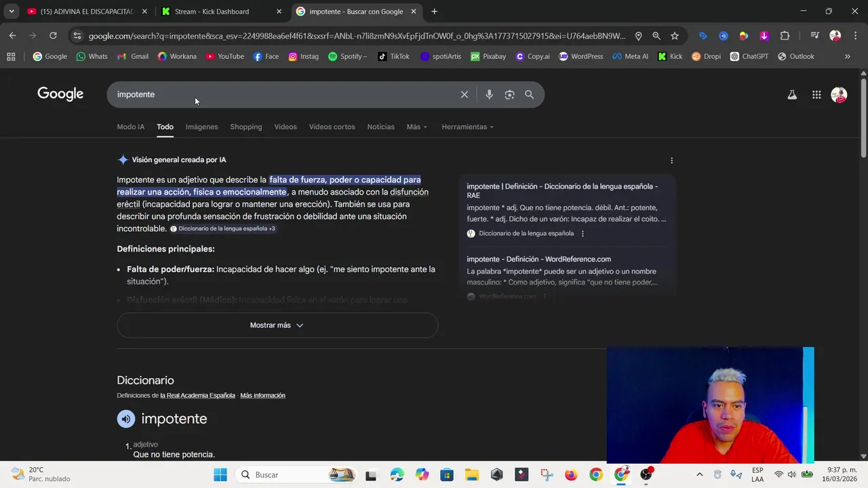The height and width of the screenshot is (488, 868).
Task: Show more bookmarks with the double chevron
Action: point(847,56)
